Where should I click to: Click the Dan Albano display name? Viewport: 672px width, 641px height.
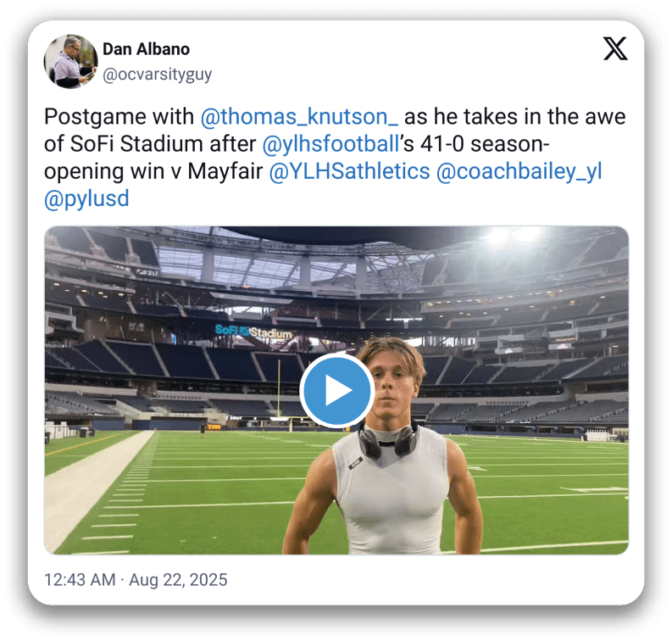point(146,49)
